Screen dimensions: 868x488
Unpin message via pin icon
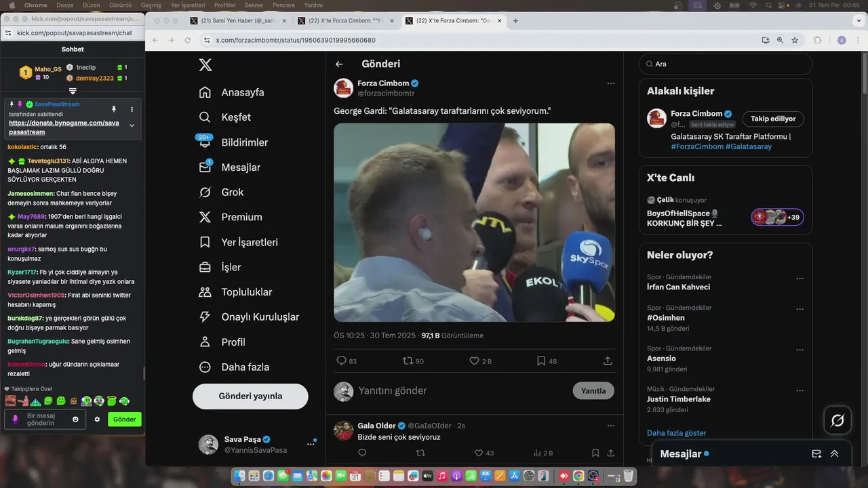(114, 109)
